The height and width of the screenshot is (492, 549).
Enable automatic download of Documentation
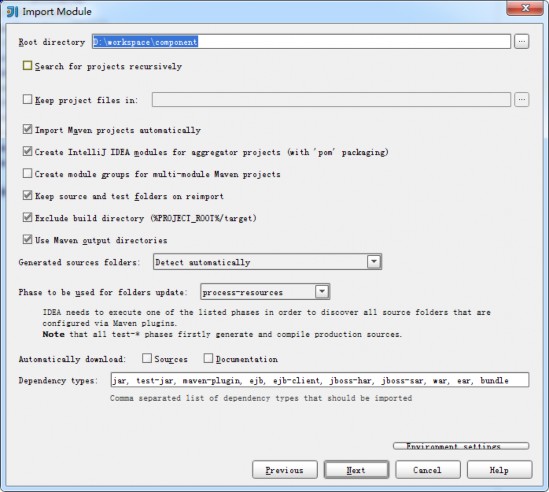208,358
